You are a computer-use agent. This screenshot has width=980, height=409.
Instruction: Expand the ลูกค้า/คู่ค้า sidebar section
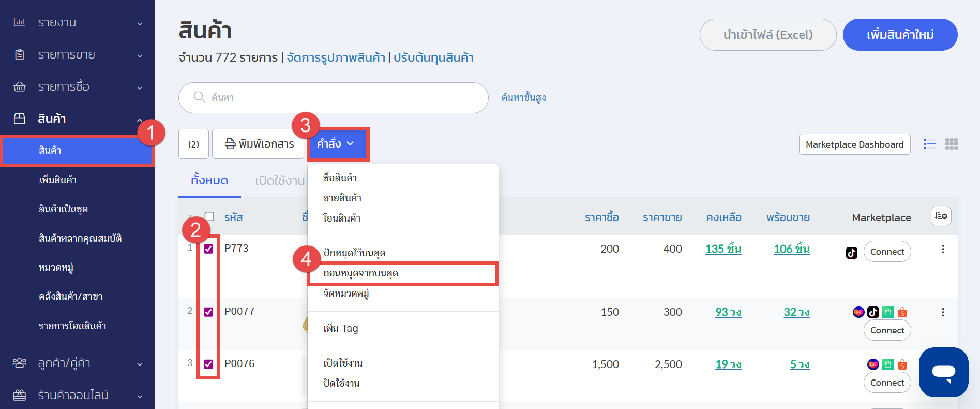coord(78,363)
